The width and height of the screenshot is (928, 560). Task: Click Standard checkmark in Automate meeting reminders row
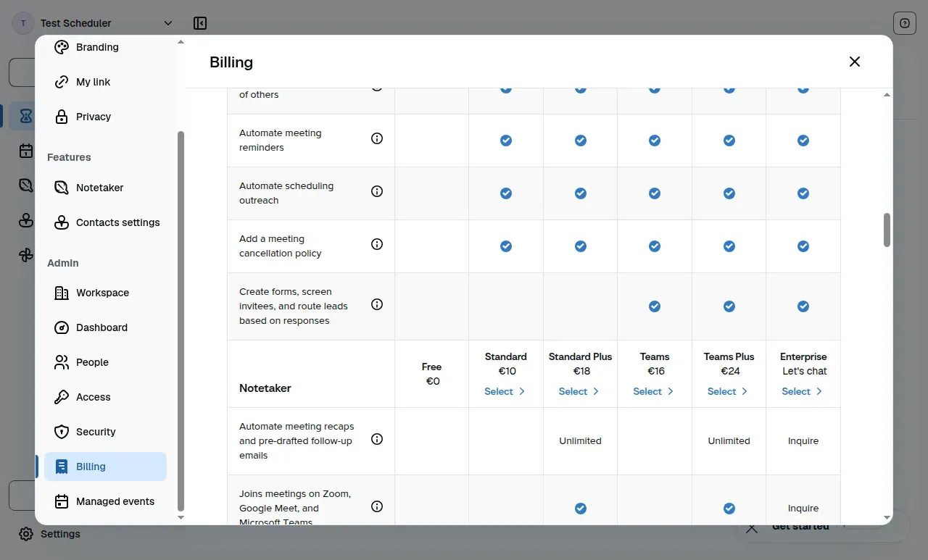point(506,141)
